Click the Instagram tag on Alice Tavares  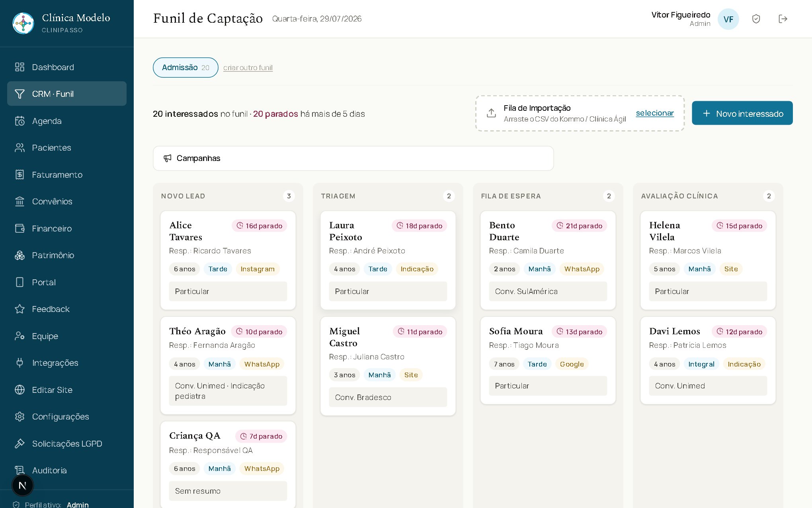point(258,269)
